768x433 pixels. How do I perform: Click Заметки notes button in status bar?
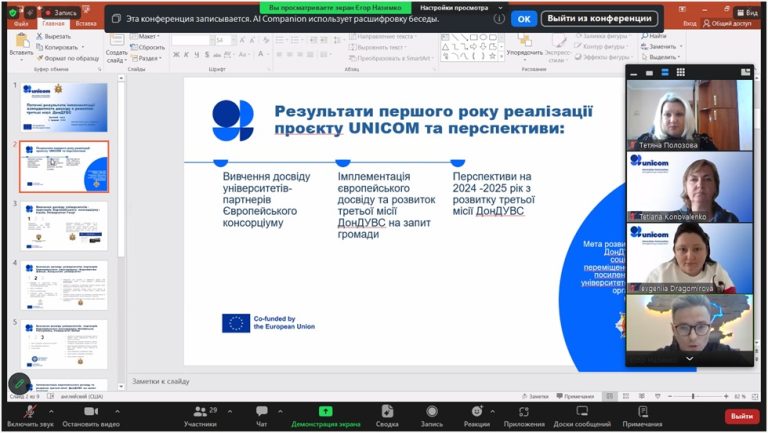535,396
